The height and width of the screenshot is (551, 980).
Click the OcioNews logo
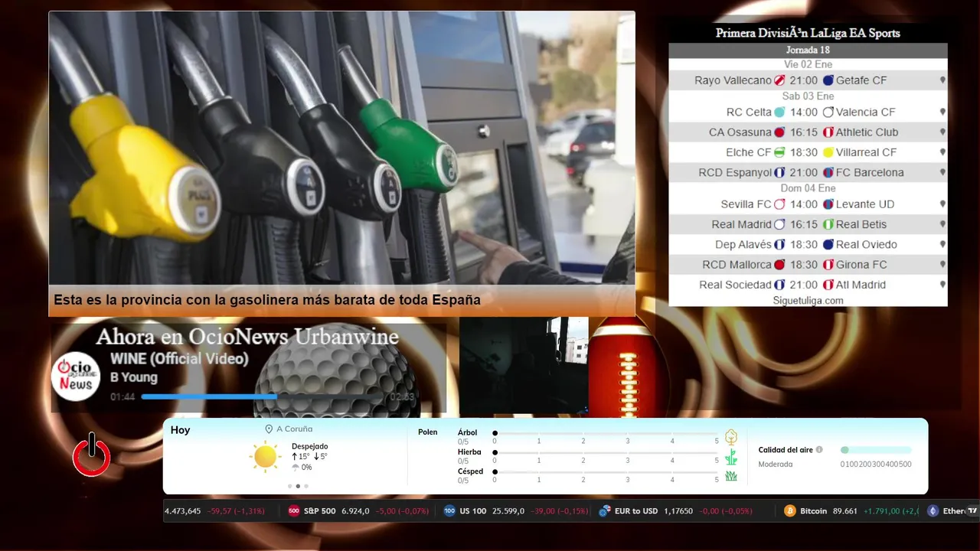[77, 376]
